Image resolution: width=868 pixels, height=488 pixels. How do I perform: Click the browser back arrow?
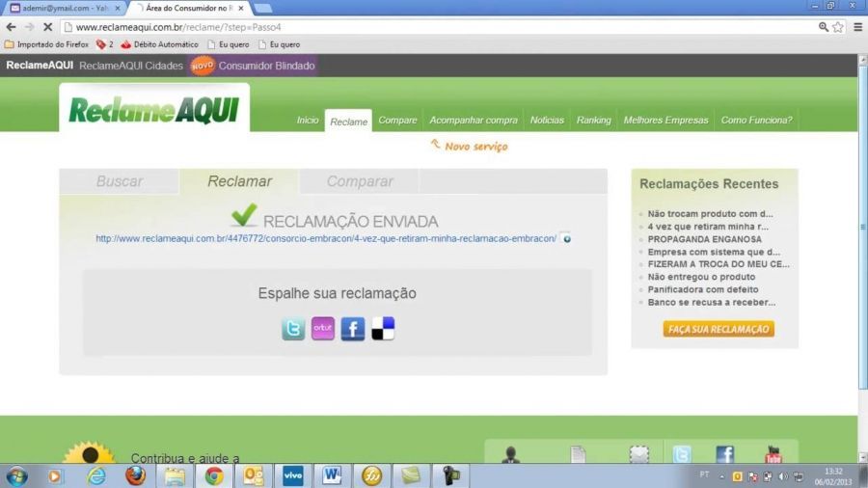pos(11,27)
